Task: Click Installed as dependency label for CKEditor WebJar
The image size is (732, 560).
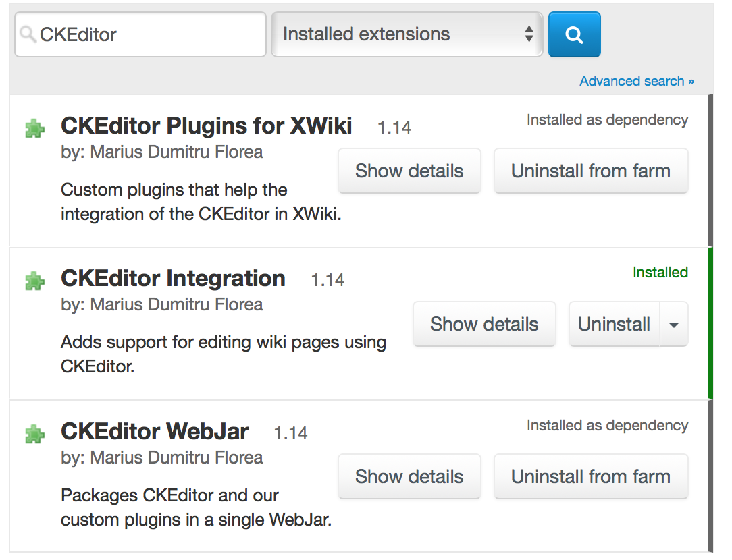Action: point(607,425)
